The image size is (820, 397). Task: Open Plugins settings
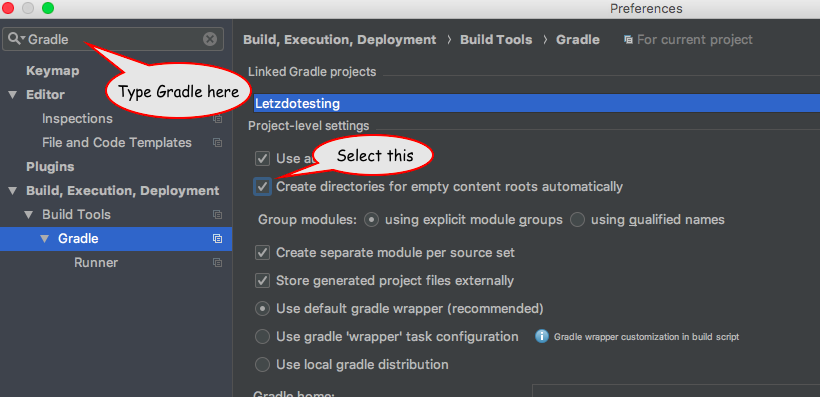click(50, 167)
